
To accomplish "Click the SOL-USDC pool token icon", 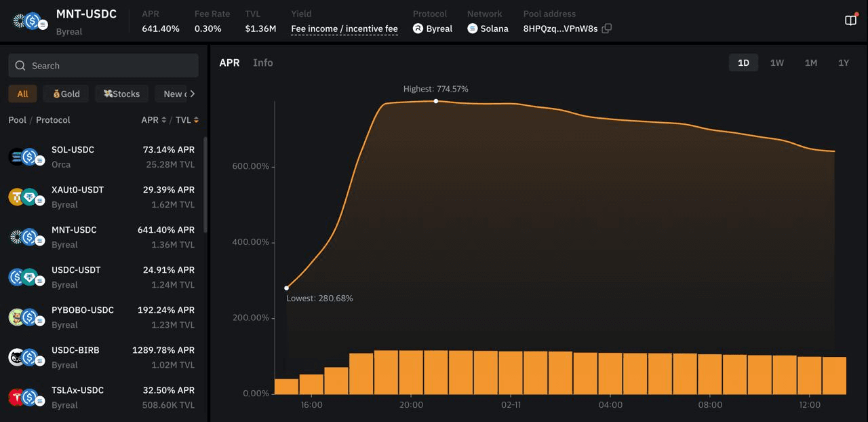I will (x=23, y=157).
